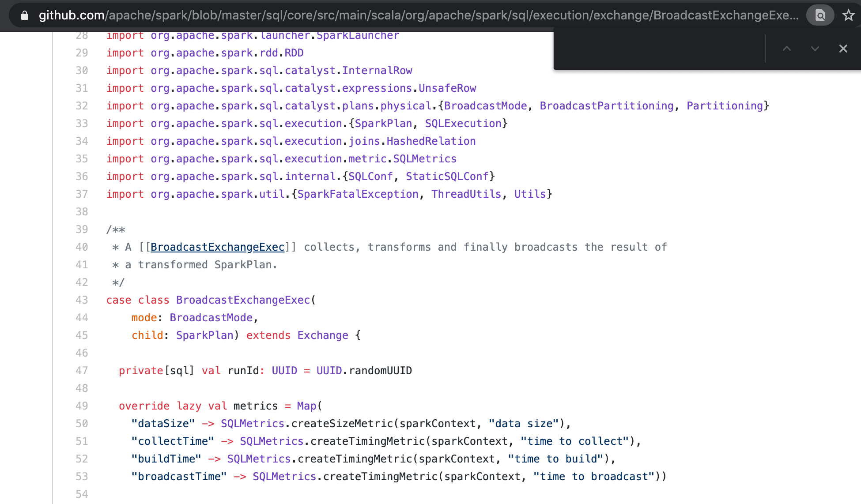Click InternalRow in line 30 import
861x504 pixels.
pos(377,71)
